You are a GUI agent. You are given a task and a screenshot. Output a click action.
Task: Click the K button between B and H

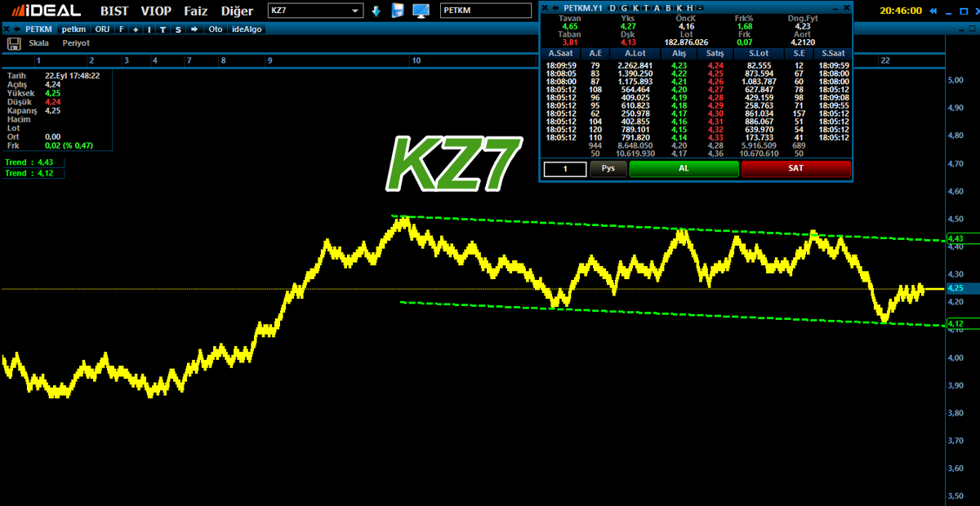click(678, 7)
